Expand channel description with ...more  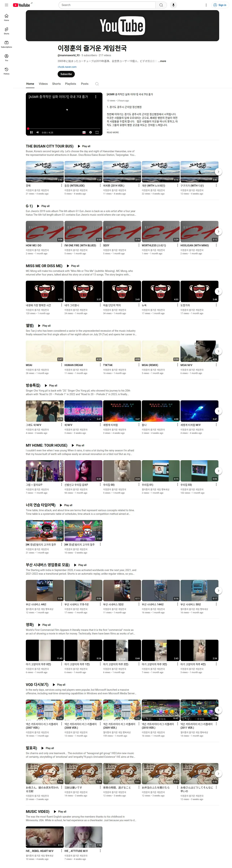pos(162,61)
